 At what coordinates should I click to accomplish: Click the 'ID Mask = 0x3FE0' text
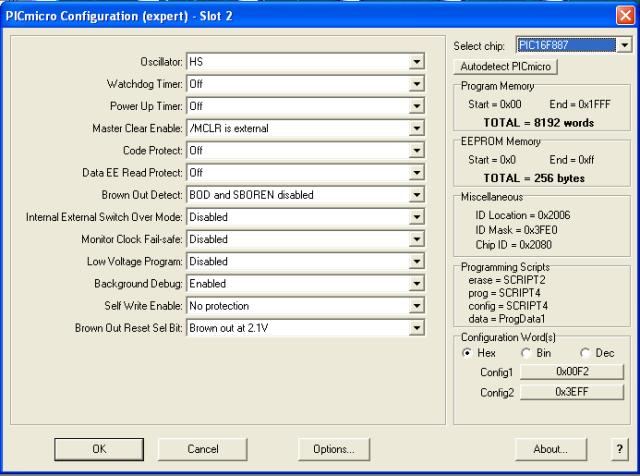[x=516, y=230]
